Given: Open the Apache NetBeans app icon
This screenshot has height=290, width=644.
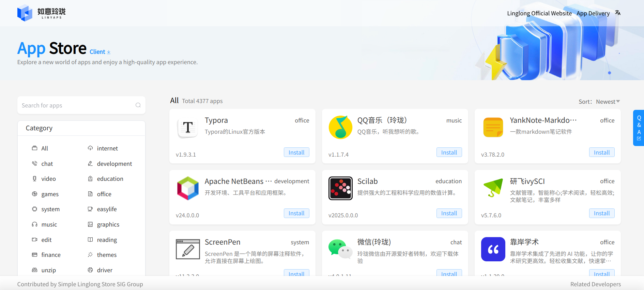Looking at the screenshot, I should point(188,188).
